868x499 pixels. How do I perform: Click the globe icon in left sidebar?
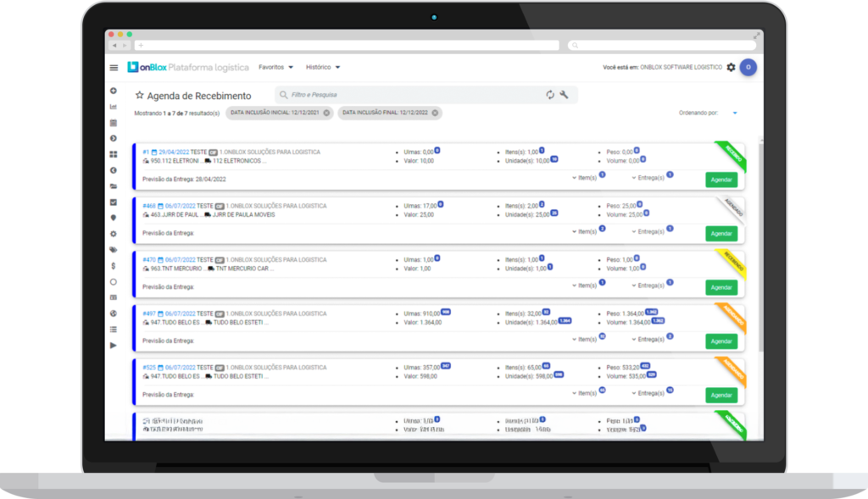pyautogui.click(x=114, y=313)
